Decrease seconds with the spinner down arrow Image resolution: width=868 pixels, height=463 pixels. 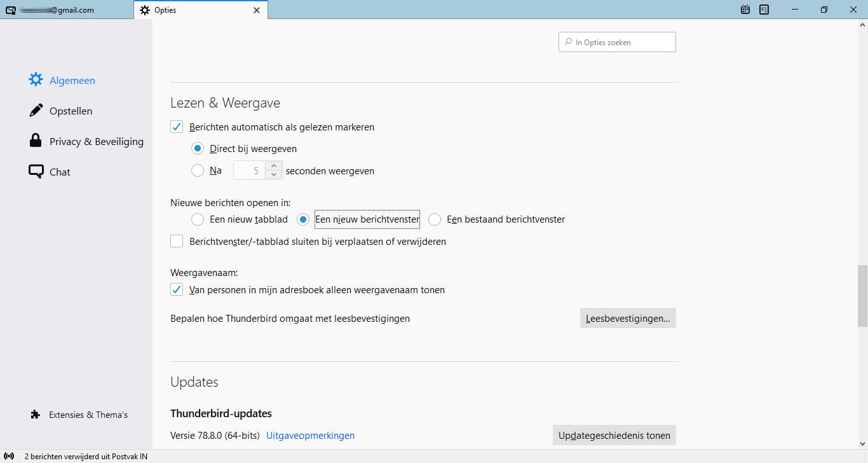274,174
